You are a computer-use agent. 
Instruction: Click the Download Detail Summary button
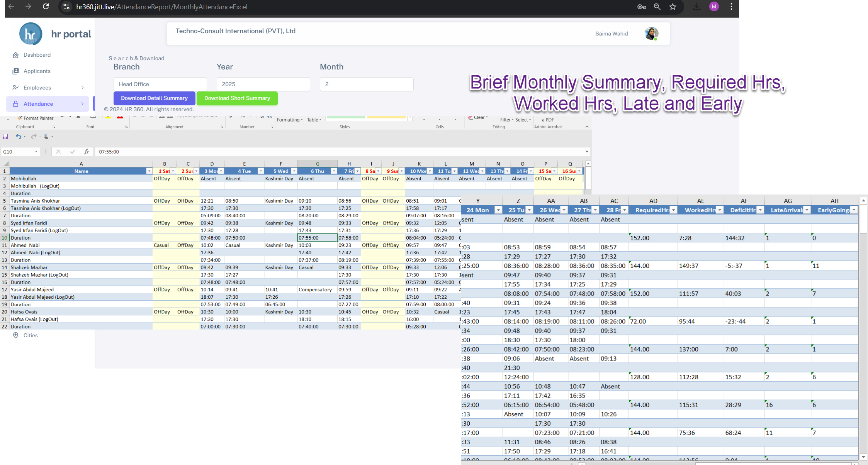coord(154,98)
